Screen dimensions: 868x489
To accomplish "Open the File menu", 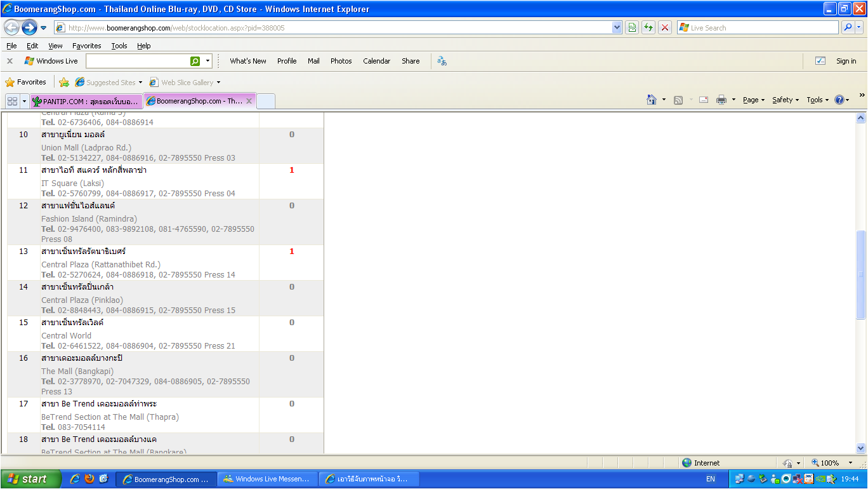I will coord(11,46).
